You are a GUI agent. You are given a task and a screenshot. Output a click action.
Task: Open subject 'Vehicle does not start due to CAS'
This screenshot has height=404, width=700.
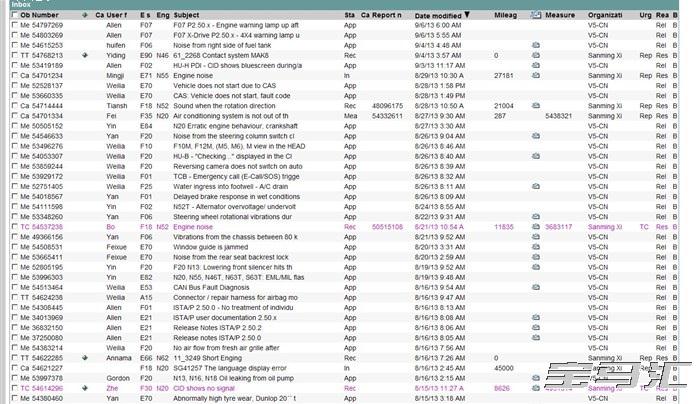pos(225,86)
